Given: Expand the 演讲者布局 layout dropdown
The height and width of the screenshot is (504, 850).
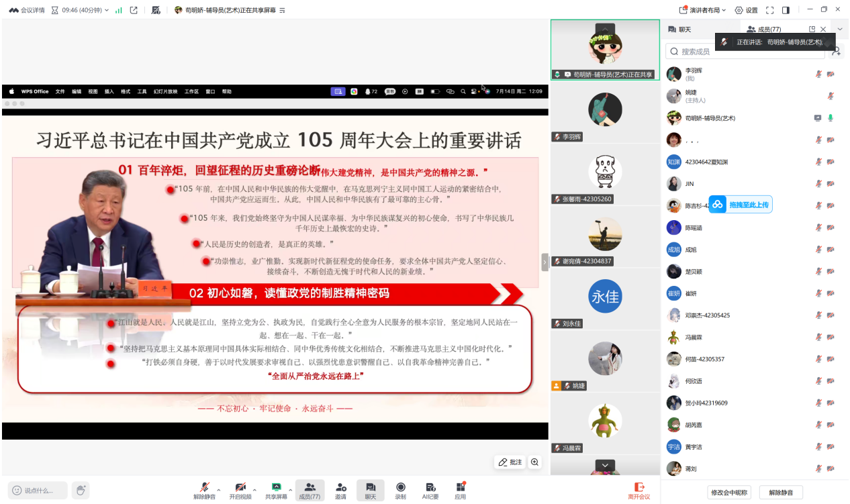Looking at the screenshot, I should [x=702, y=10].
